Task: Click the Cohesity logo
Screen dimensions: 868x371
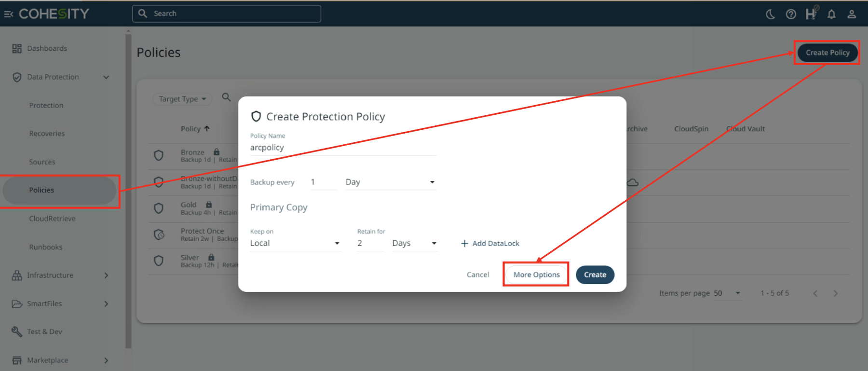Action: [54, 14]
